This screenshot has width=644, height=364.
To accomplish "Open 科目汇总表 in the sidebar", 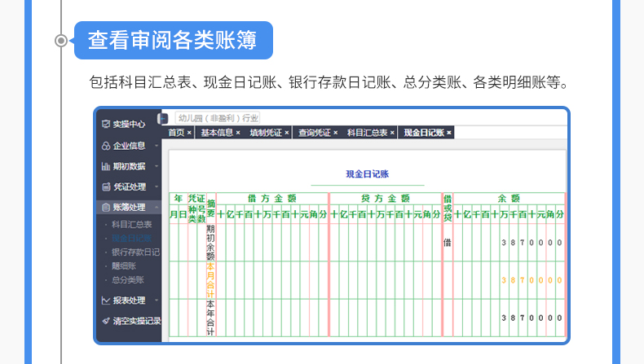I will [x=131, y=223].
